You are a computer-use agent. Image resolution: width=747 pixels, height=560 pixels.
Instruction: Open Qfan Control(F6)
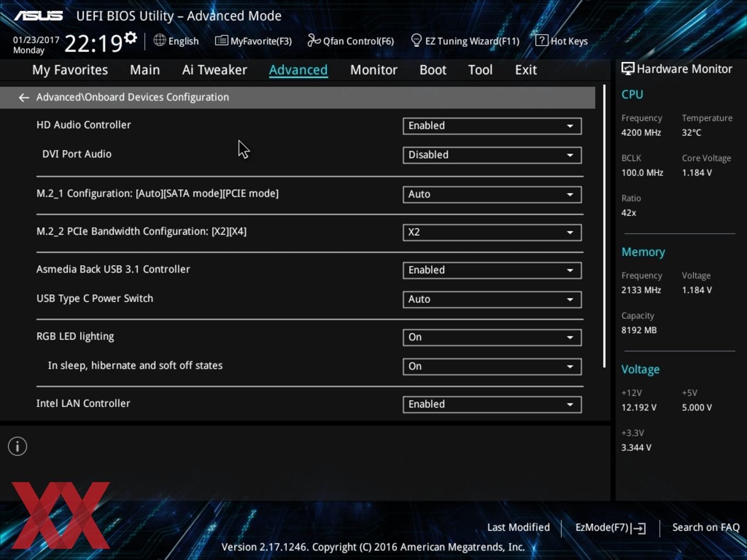point(350,41)
